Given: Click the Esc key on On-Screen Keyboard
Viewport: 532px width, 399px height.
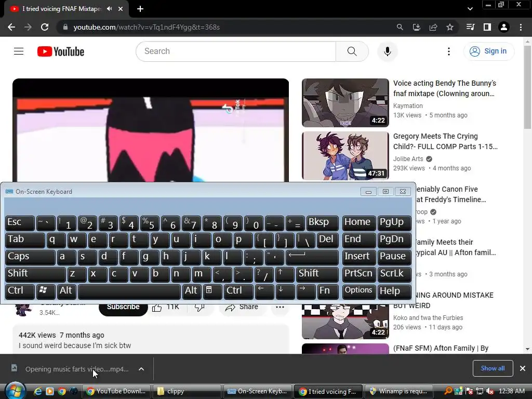Looking at the screenshot, I should click(20, 223).
